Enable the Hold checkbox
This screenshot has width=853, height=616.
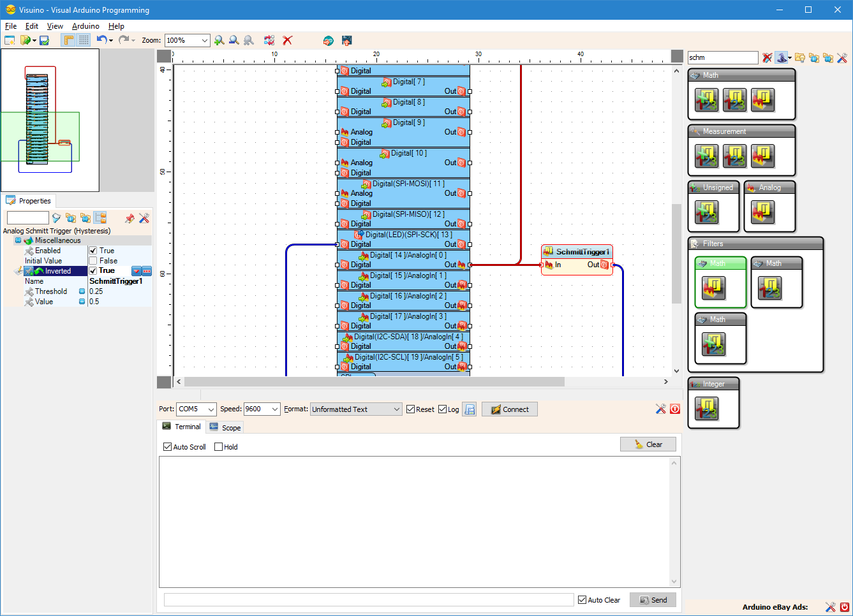(219, 447)
